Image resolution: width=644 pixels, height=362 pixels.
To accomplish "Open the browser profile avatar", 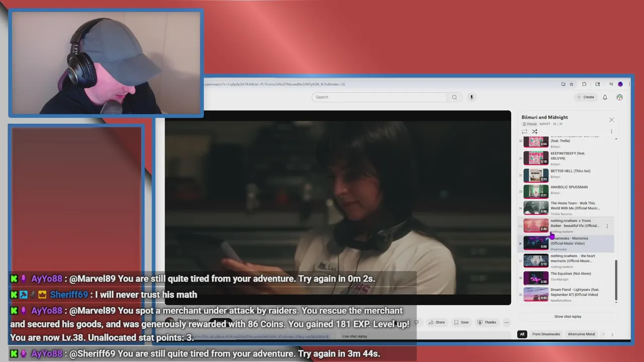I will click(x=620, y=84).
